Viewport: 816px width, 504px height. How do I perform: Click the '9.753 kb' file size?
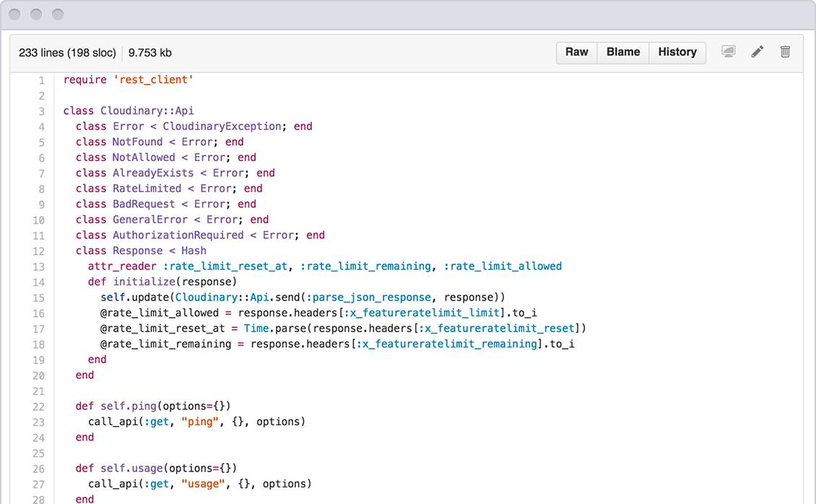tap(150, 53)
